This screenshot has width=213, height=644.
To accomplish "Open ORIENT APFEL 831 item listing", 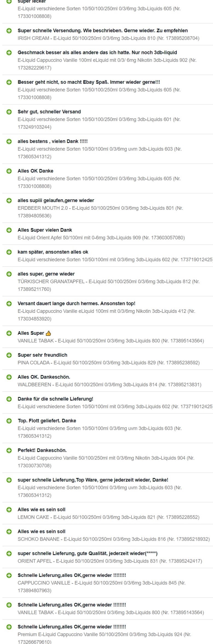I will pyautogui.click(x=110, y=561).
